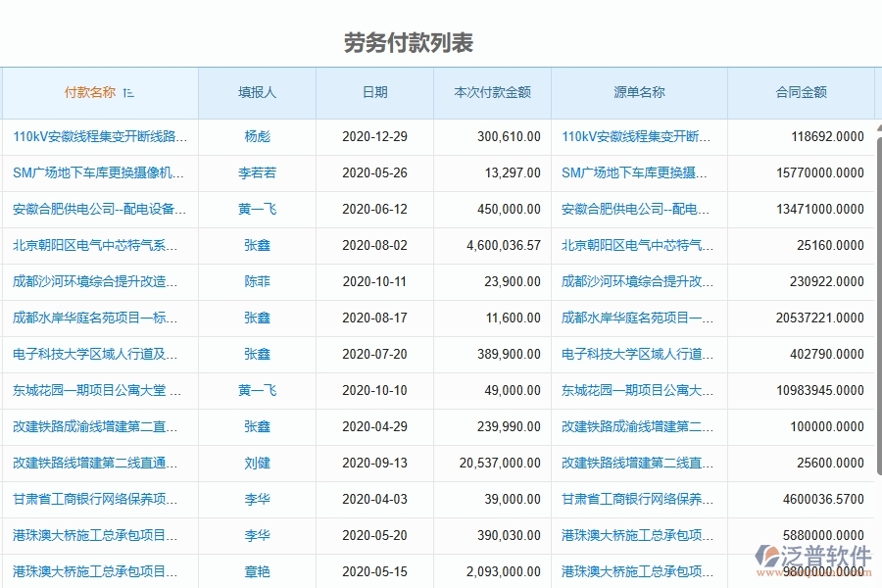This screenshot has width=882, height=588.
Task: View the 成都沙河环境综合提升改造 payment details
Action: point(98,281)
